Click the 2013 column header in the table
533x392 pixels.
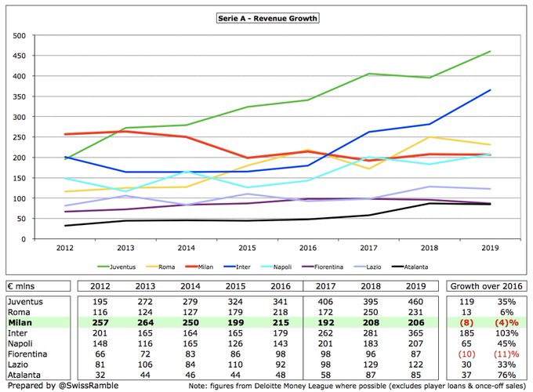pos(145,286)
